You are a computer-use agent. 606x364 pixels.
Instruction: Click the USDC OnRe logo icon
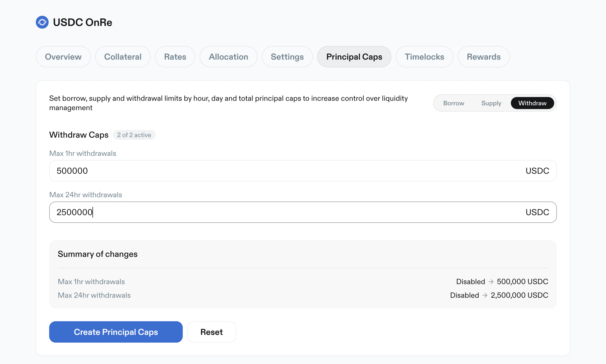(x=42, y=22)
